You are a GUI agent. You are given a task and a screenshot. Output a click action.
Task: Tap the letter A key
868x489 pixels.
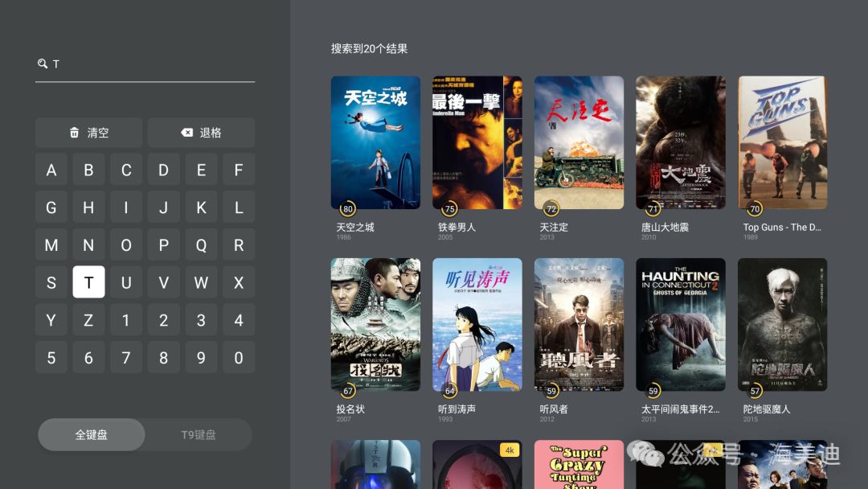tap(51, 170)
